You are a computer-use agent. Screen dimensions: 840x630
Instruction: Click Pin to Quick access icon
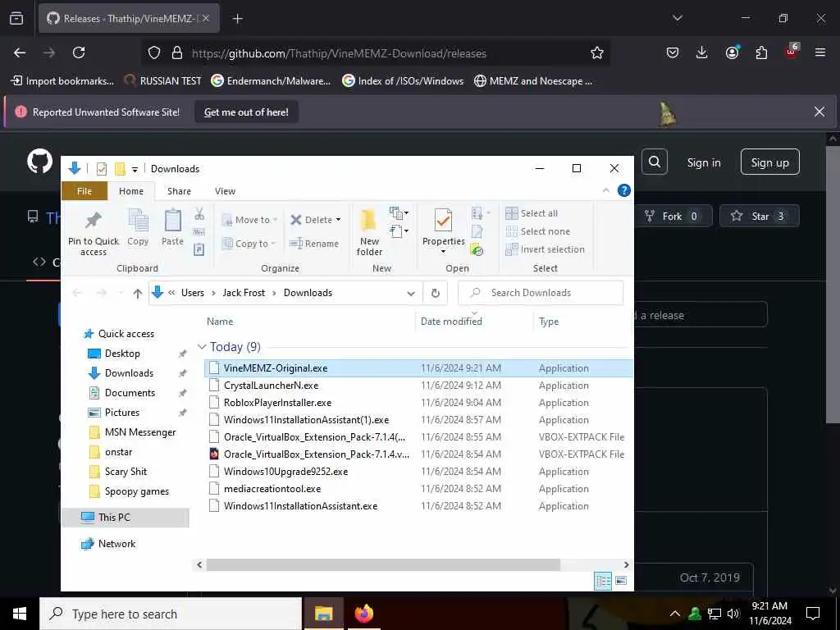coord(94,220)
